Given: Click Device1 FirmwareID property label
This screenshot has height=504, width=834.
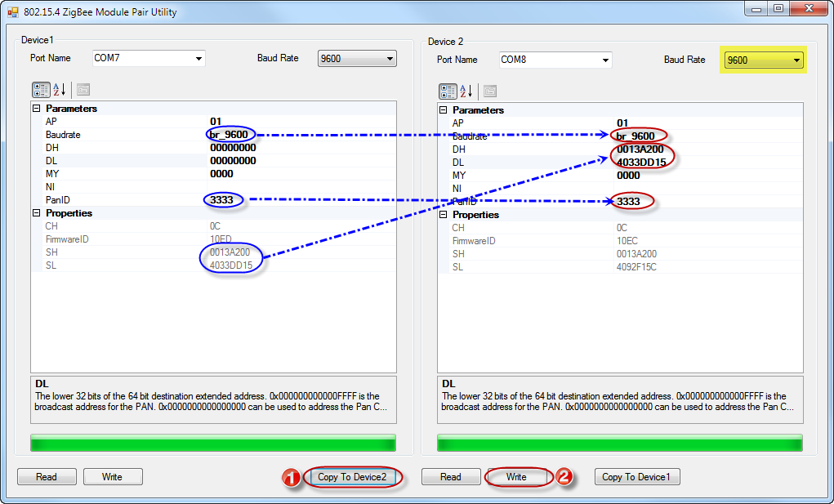Looking at the screenshot, I should click(x=67, y=239).
